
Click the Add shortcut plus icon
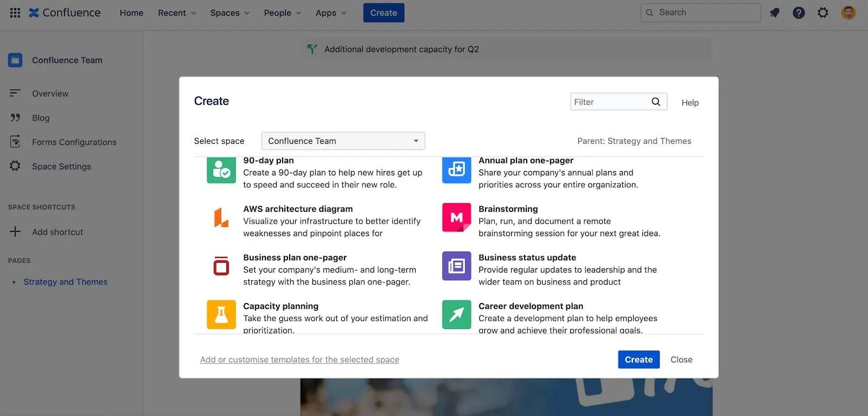coord(15,231)
